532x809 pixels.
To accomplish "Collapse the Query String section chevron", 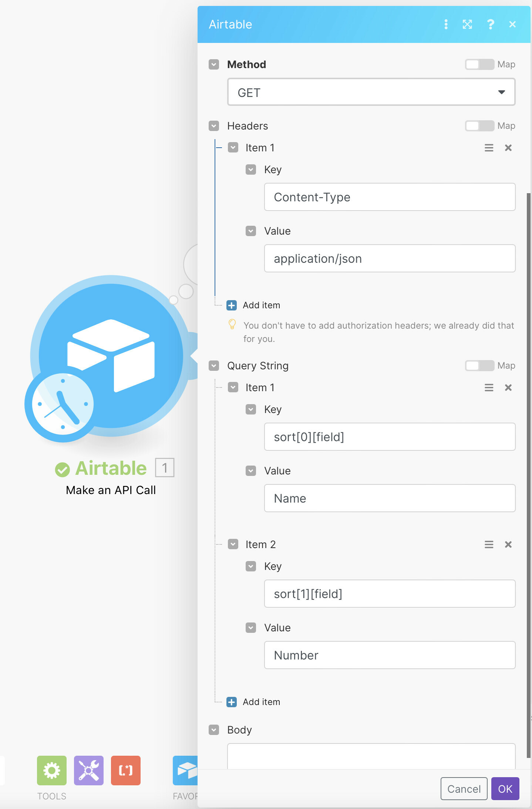I will pos(214,366).
